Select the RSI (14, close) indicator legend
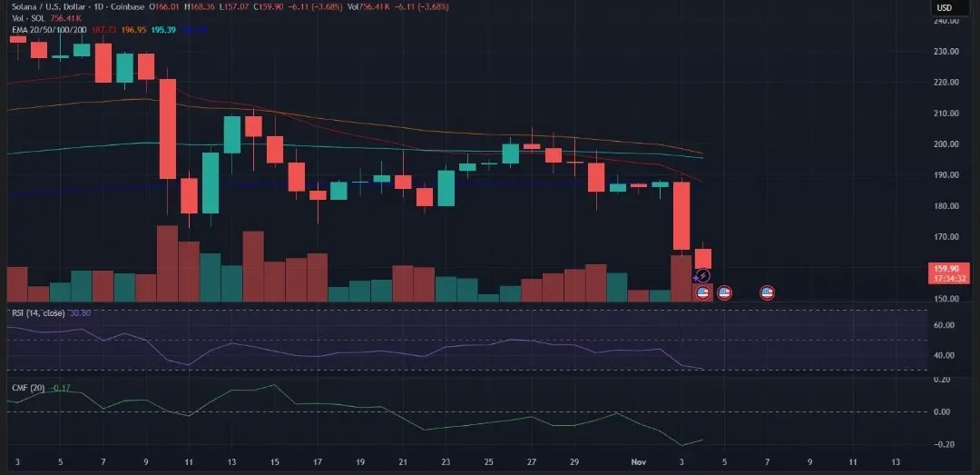The width and height of the screenshot is (980, 475). 39,313
